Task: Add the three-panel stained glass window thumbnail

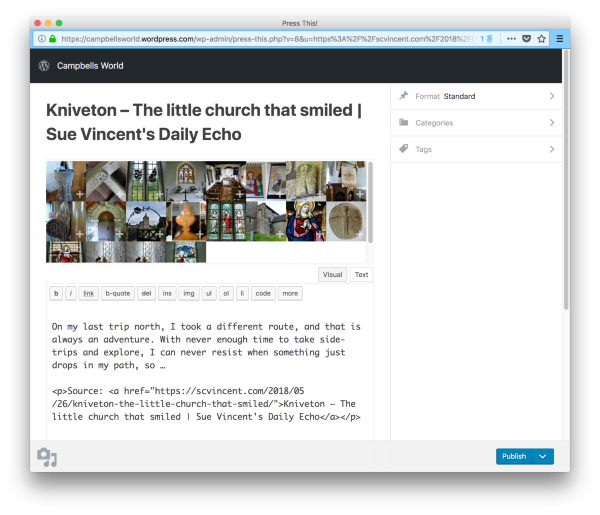Action: point(226,221)
